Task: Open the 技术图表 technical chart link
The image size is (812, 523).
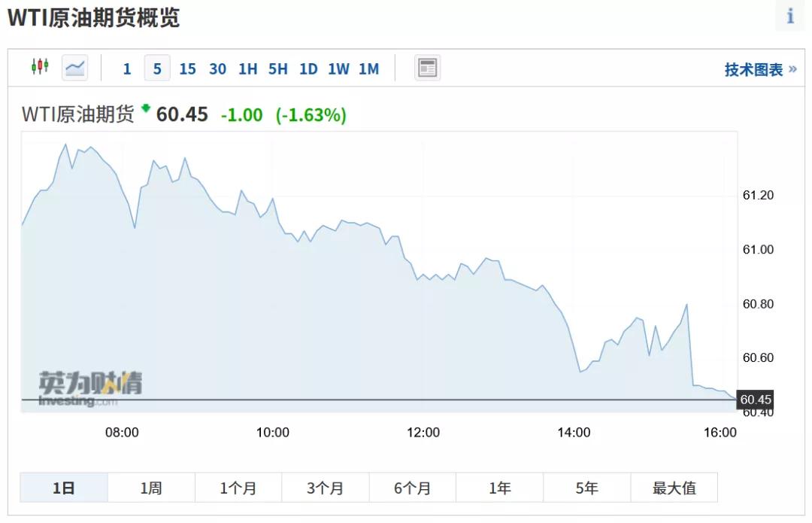Action: 759,69
